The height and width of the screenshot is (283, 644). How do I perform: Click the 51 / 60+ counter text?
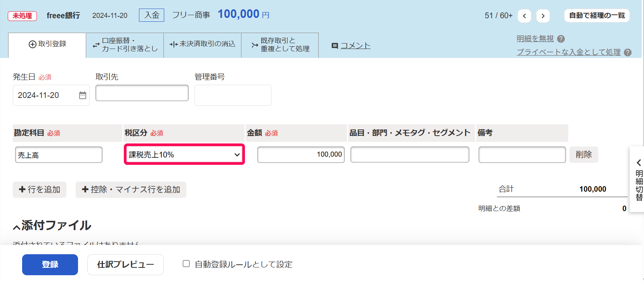click(x=498, y=16)
